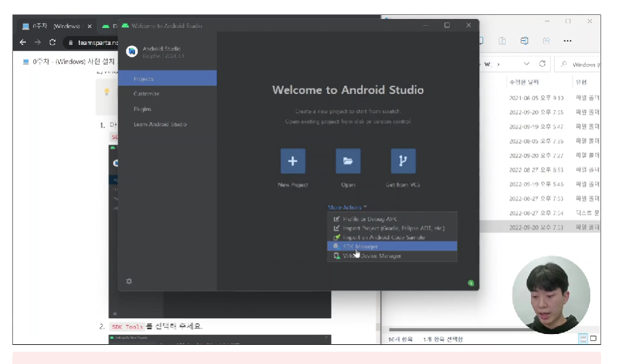
Task: Open File Explorer's three-dot more menu
Action: (568, 41)
